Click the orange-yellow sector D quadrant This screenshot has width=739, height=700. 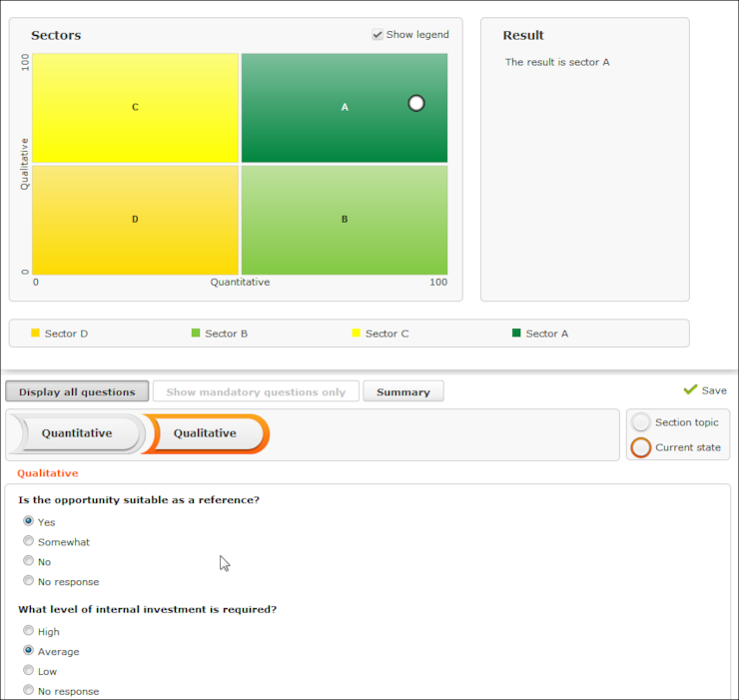coord(135,220)
